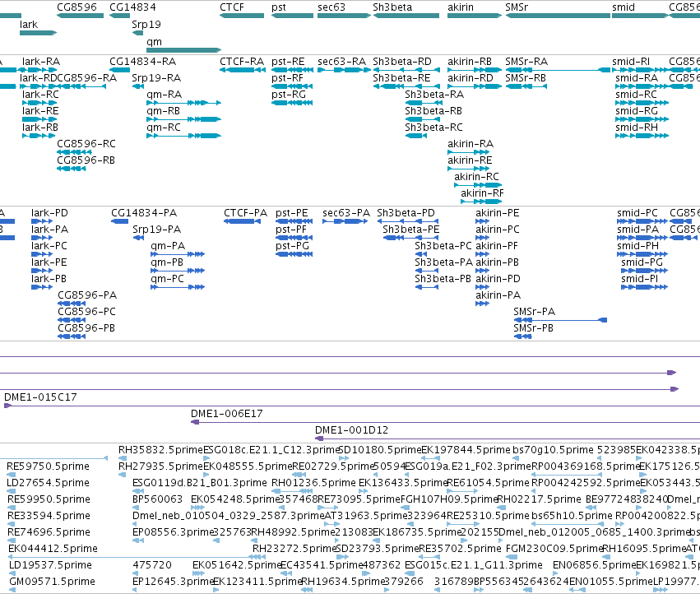Image resolution: width=700 pixels, height=594 pixels.
Task: Open the smid gene label
Action: pos(624,7)
